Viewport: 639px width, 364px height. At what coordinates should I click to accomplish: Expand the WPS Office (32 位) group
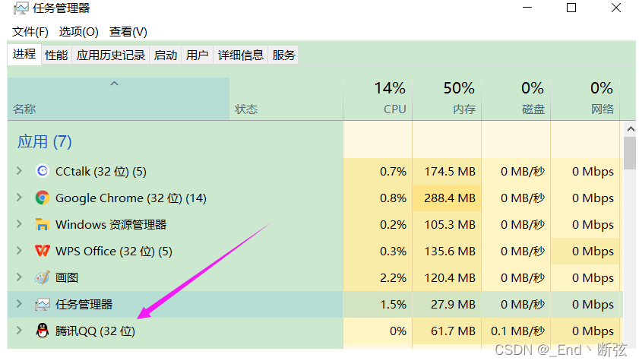point(19,250)
